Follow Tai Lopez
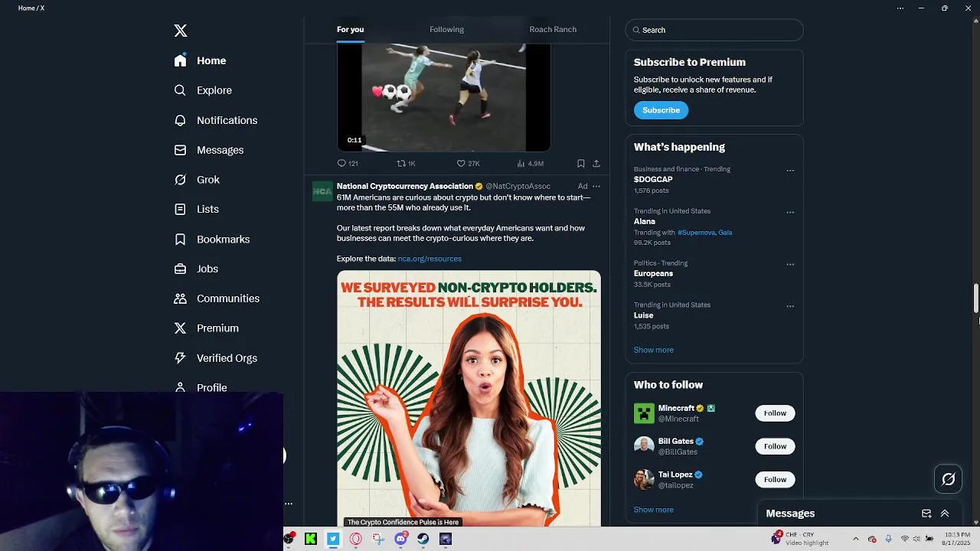Screen dimensions: 980x551 tap(775, 480)
